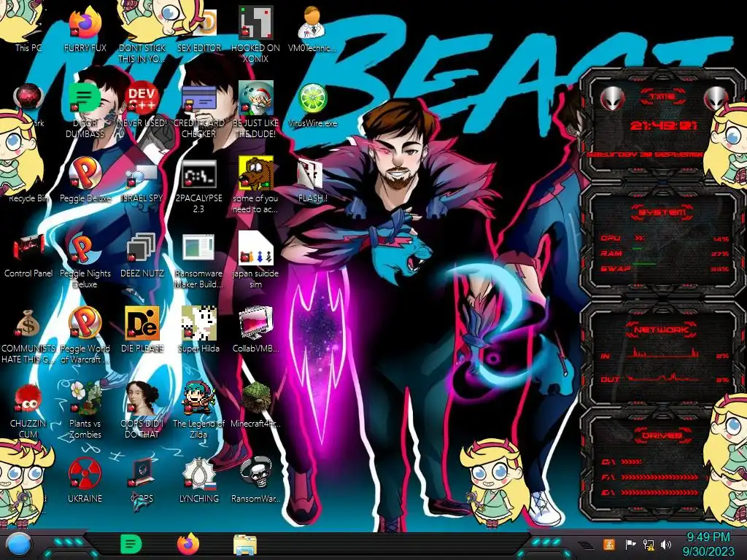Click the orange tray application icon
Viewport: 747px width, 560px height.
point(608,544)
